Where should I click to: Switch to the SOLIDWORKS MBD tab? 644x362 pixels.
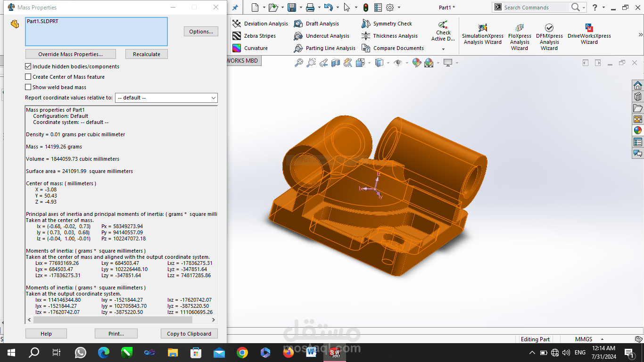click(243, 60)
